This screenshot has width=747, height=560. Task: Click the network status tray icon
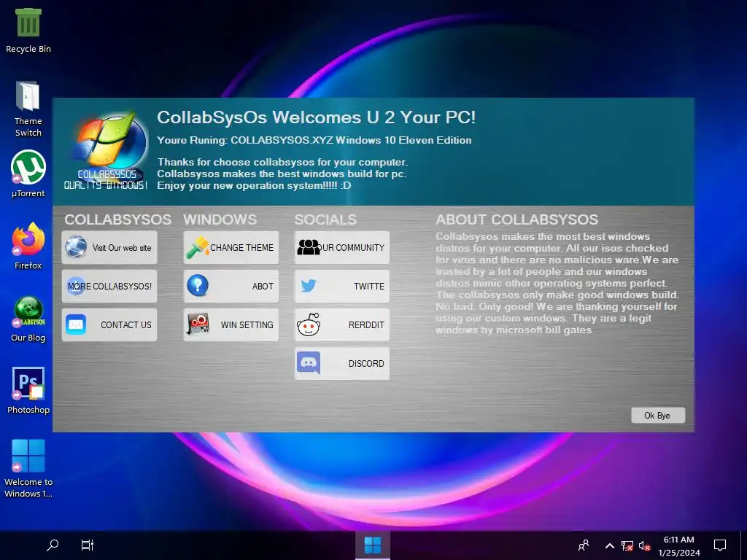pos(627,545)
